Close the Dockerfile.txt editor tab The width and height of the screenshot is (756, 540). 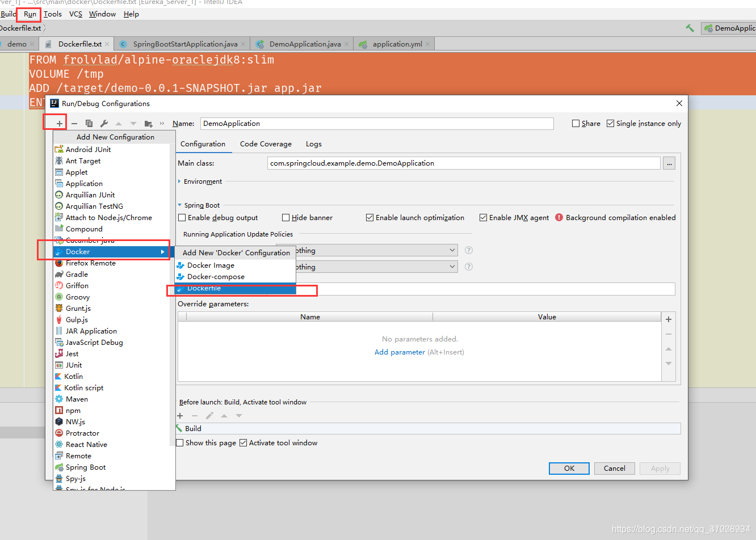(x=107, y=44)
